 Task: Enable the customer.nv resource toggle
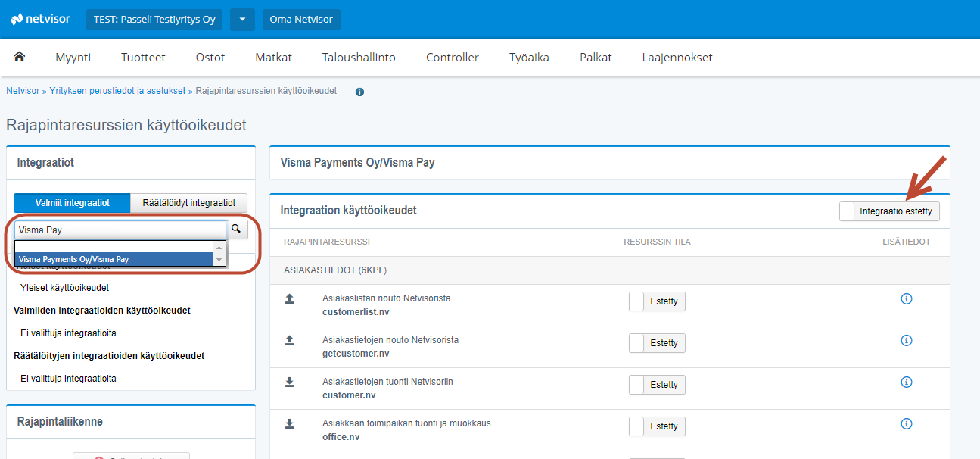tap(656, 384)
